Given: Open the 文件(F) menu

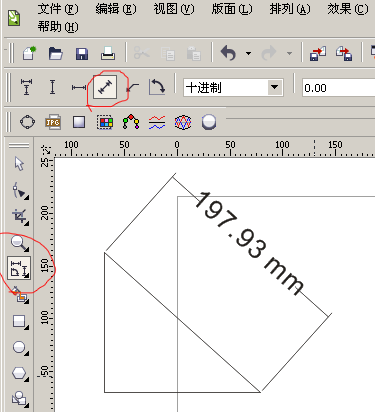Looking at the screenshot, I should [58, 9].
